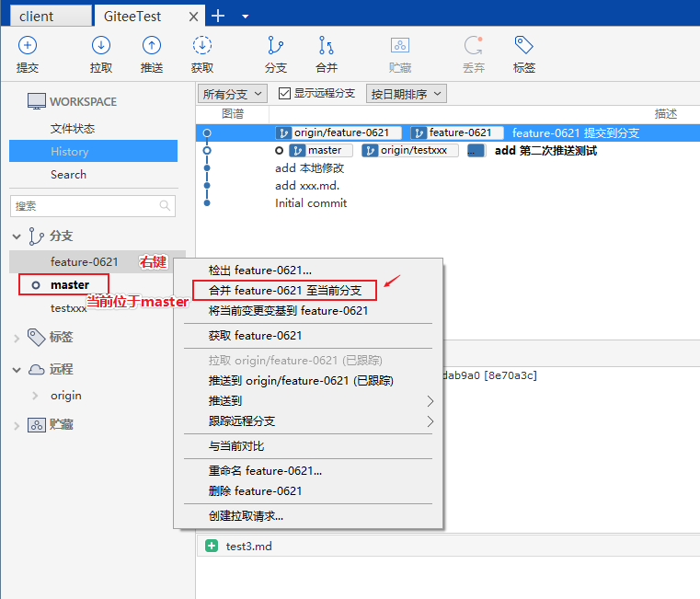
Task: Expand the origin remote node
Action: tap(35, 396)
